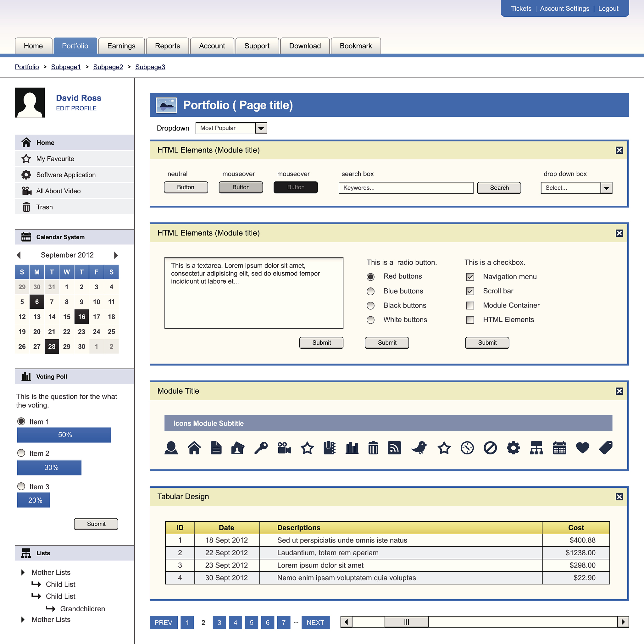The height and width of the screenshot is (644, 644).
Task: Click the bird icon in icons module
Action: [419, 448]
